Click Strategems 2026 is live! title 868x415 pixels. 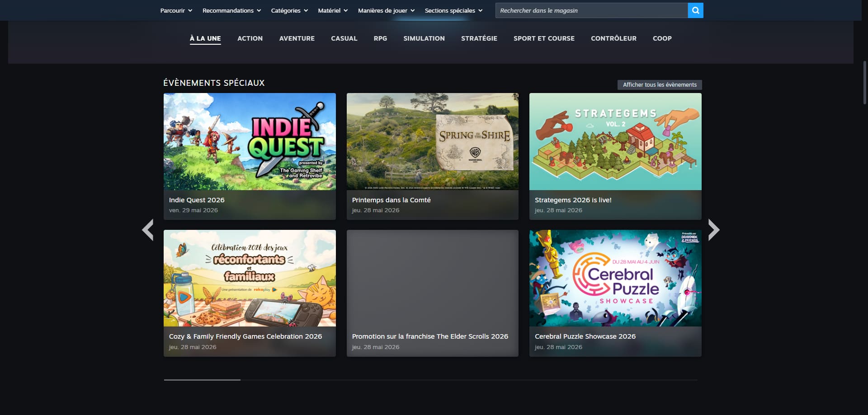tap(573, 200)
